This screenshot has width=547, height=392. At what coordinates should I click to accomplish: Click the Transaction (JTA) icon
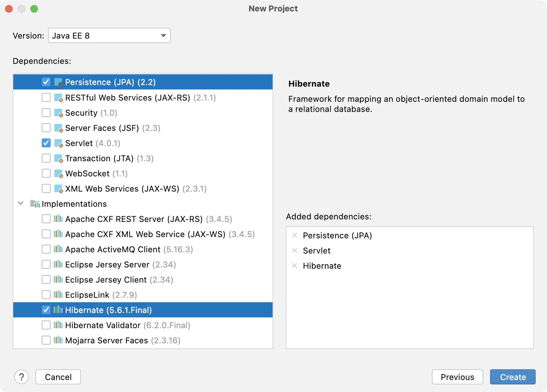pyautogui.click(x=58, y=158)
